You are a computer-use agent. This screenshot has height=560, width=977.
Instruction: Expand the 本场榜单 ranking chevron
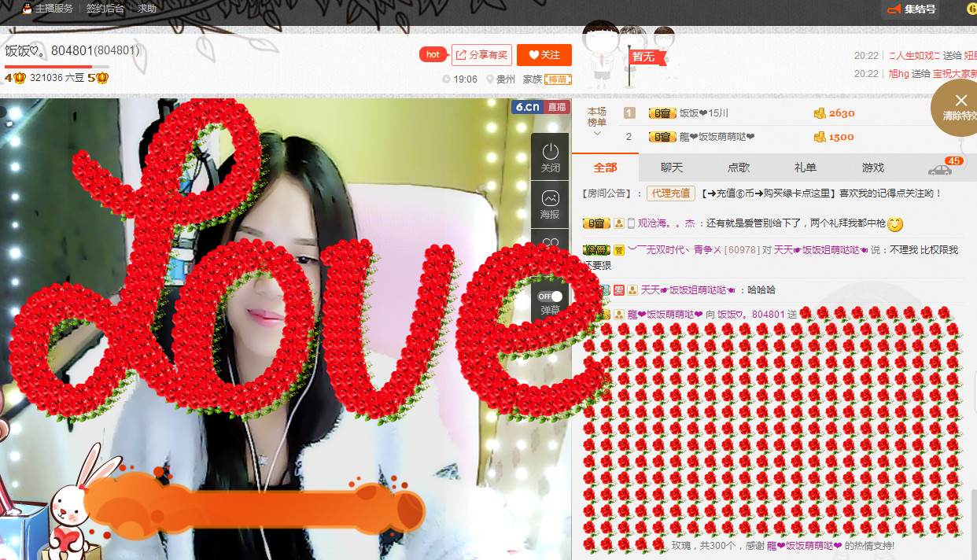tap(597, 133)
